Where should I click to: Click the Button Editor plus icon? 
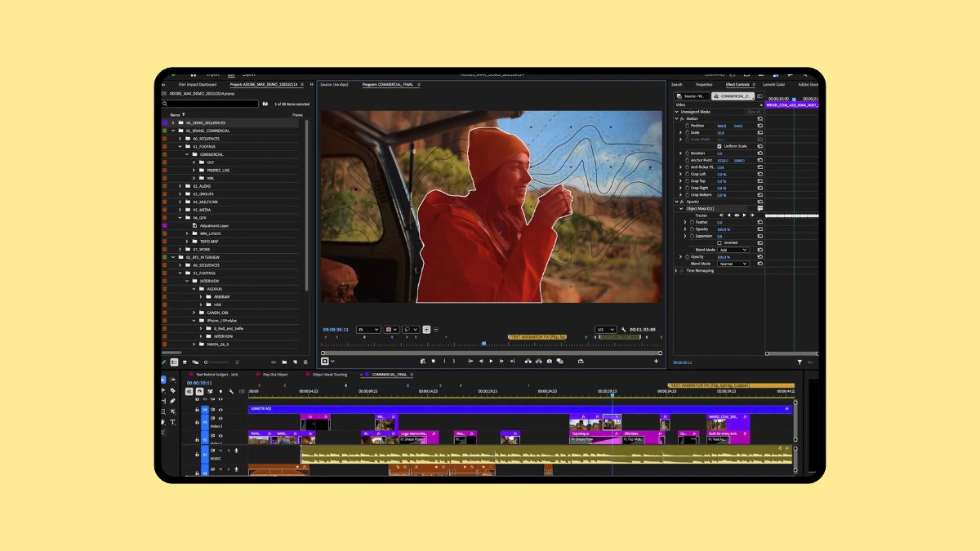click(656, 361)
